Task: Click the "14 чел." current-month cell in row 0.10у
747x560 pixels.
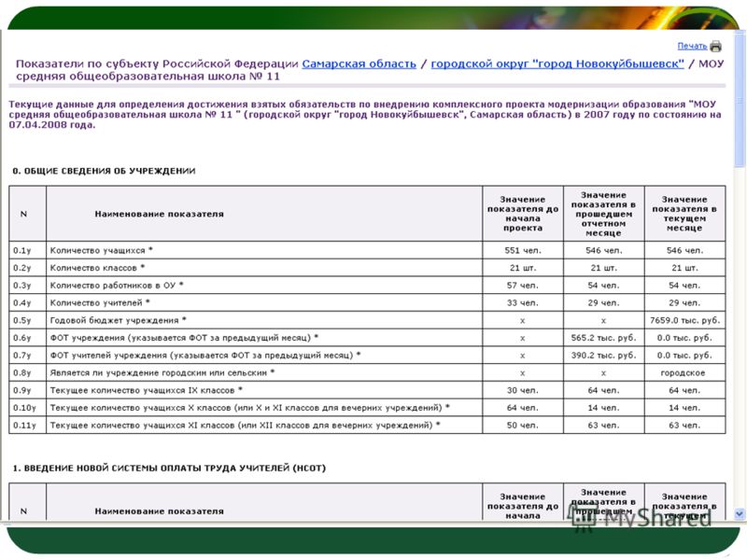Action: point(684,408)
